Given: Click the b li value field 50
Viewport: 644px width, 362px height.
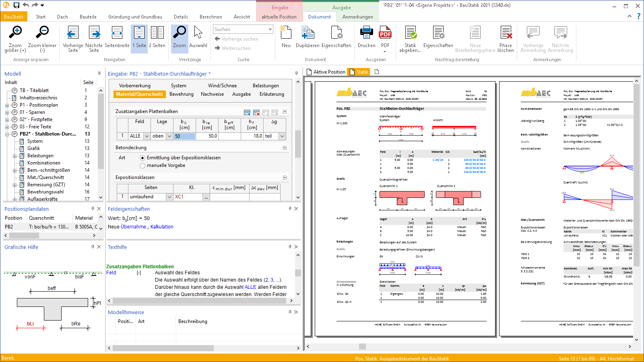Looking at the screenshot, I should (184, 136).
